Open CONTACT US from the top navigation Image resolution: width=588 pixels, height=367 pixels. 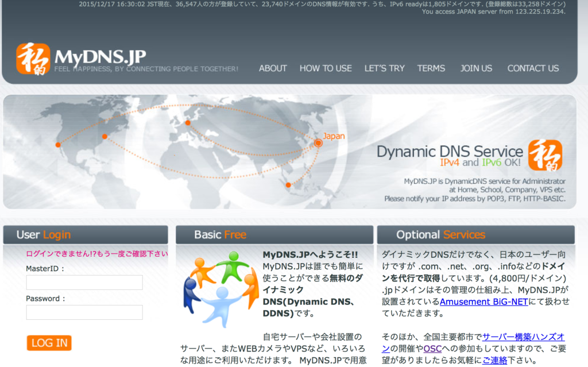pyautogui.click(x=533, y=68)
